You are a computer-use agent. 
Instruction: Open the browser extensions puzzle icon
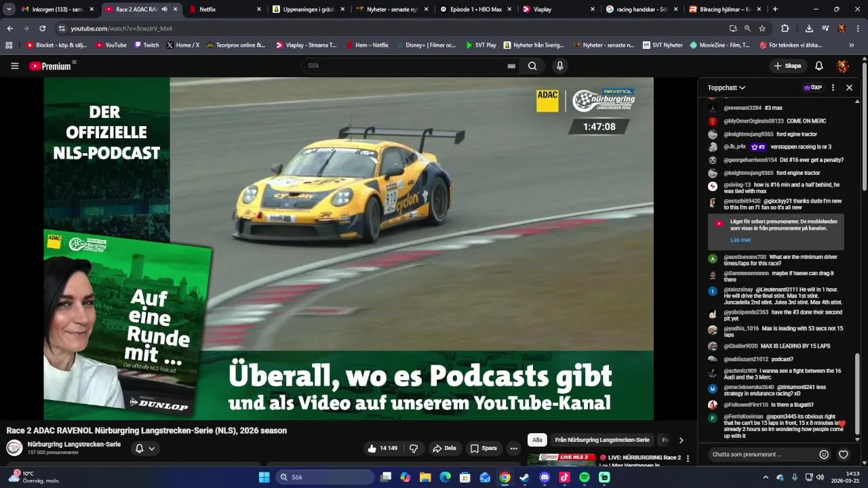coord(785,28)
